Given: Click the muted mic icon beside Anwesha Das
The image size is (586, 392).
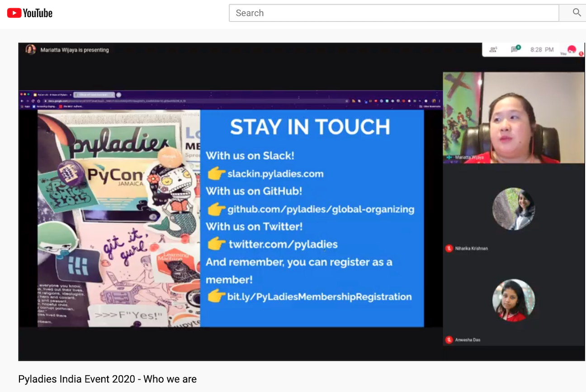Looking at the screenshot, I should click(x=449, y=340).
